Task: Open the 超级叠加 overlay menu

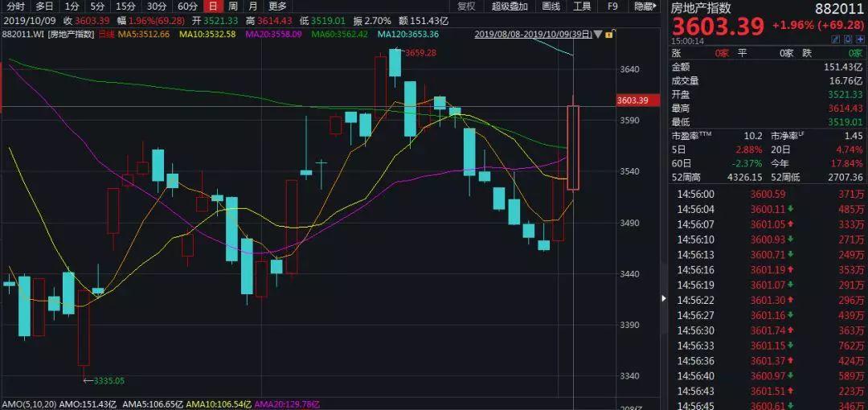Action: coord(510,6)
